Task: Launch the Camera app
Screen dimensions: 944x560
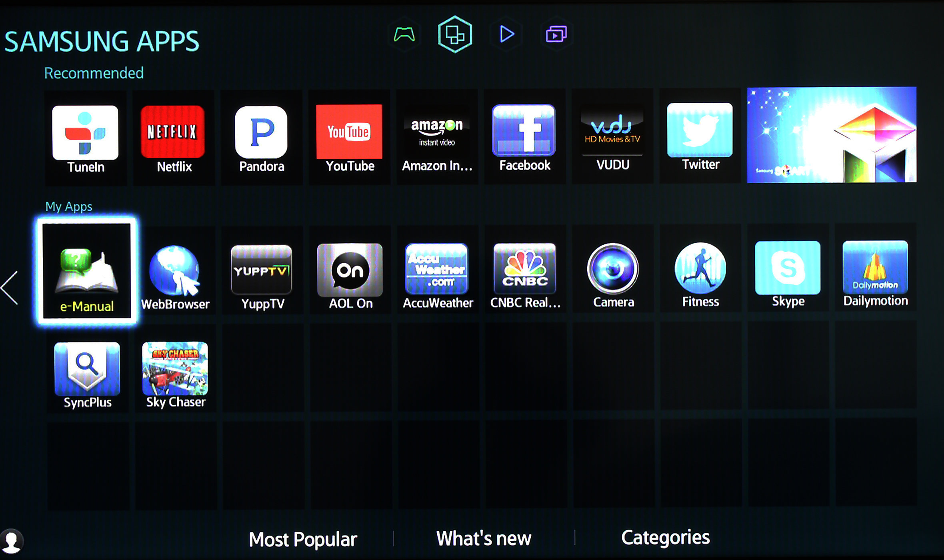Action: tap(613, 269)
